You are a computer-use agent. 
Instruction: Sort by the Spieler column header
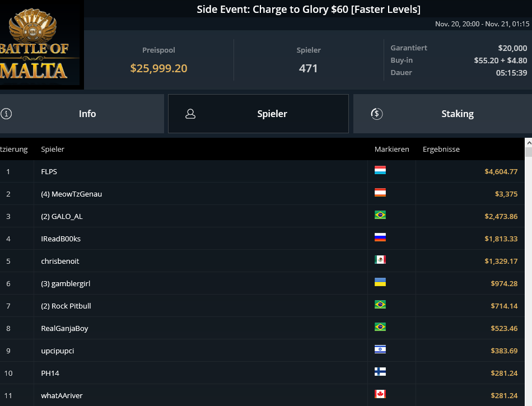[x=53, y=149]
